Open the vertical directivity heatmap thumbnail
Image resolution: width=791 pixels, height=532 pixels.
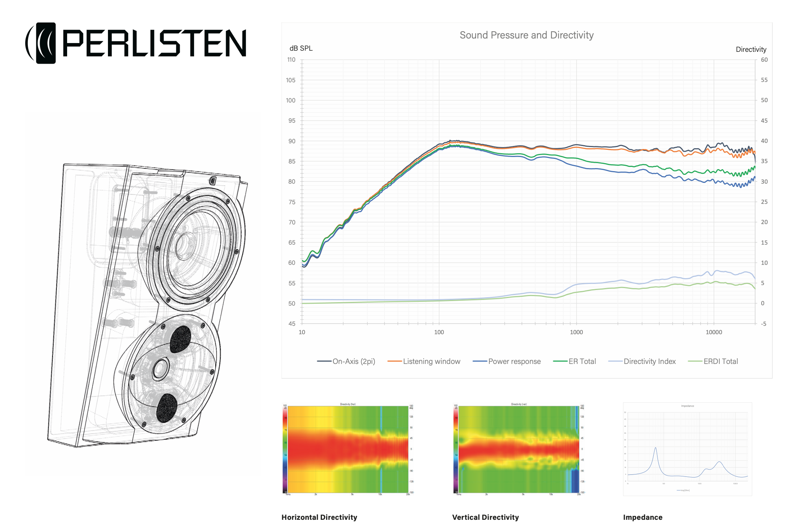click(x=519, y=449)
